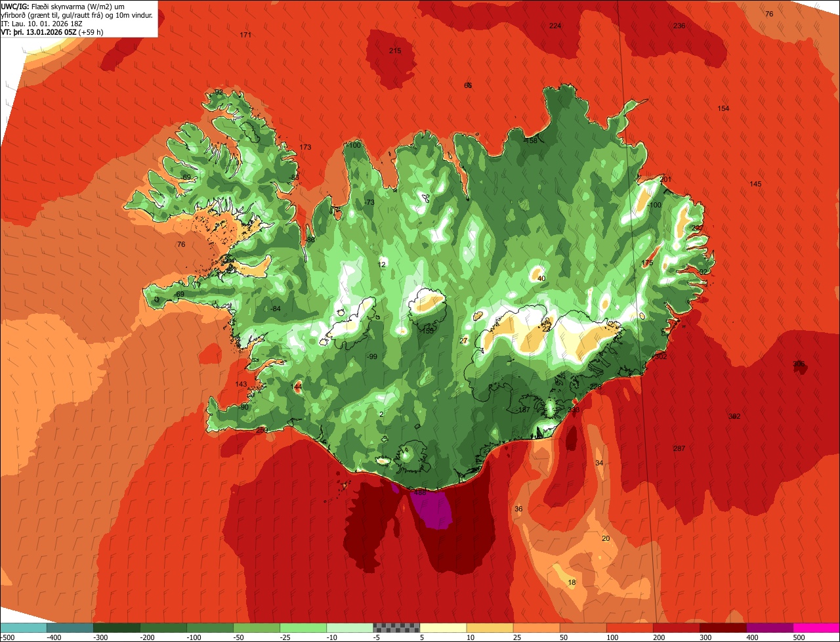Click the red legend swatch between 200 and 300
Screen dimensions: 840x642
pyautogui.click(x=676, y=628)
